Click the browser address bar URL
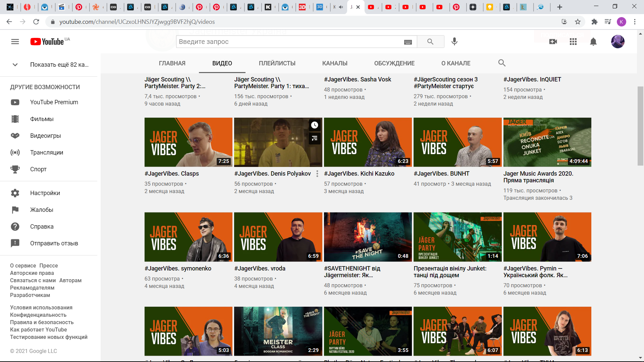This screenshot has width=644, height=362. coord(137,22)
